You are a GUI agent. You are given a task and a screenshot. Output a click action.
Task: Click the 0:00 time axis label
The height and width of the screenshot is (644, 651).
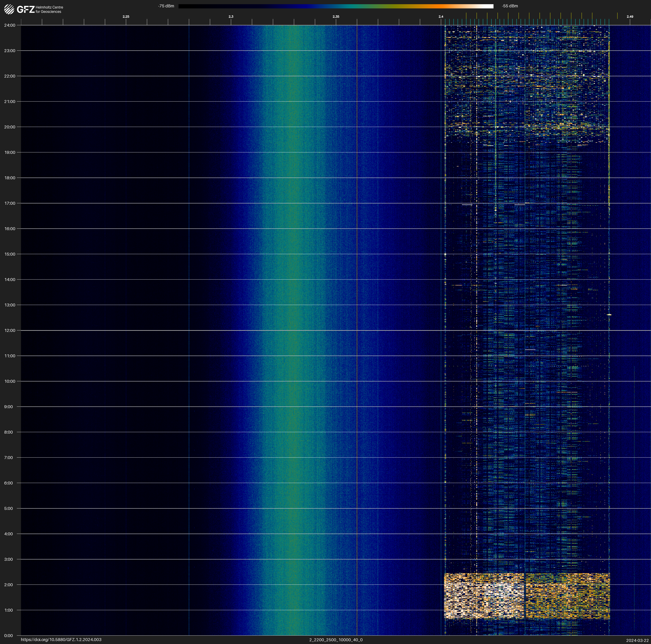[8, 636]
